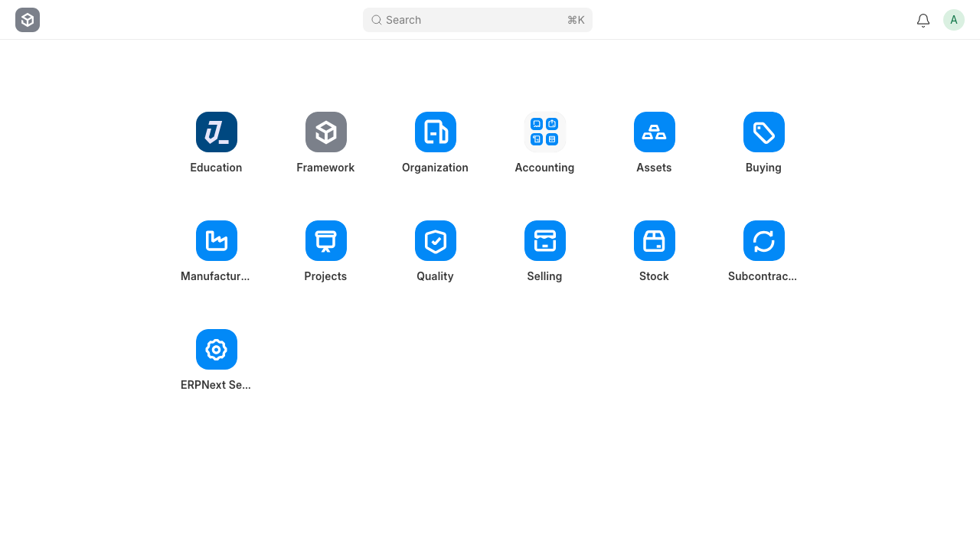Click the truncated ERPNext Settings label
Screen dimensions: 980x551
pos(216,385)
